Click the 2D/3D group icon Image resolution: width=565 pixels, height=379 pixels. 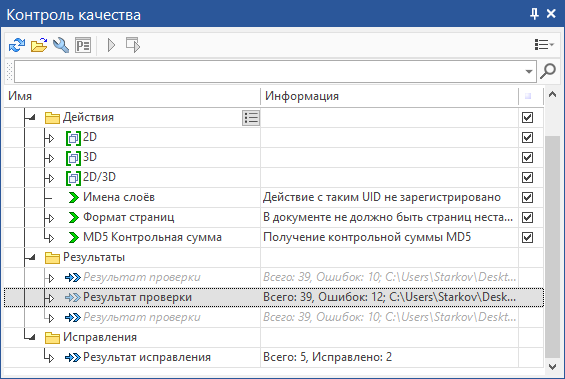(74, 178)
